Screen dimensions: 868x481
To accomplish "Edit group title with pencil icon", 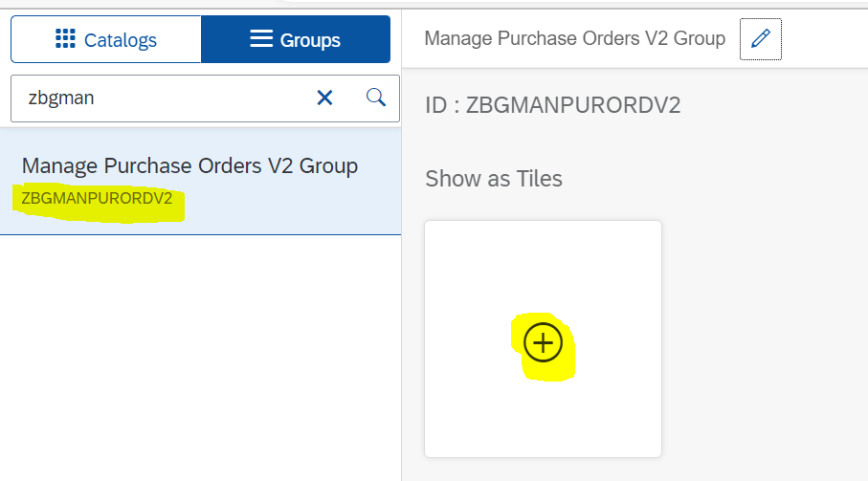I will coord(761,38).
